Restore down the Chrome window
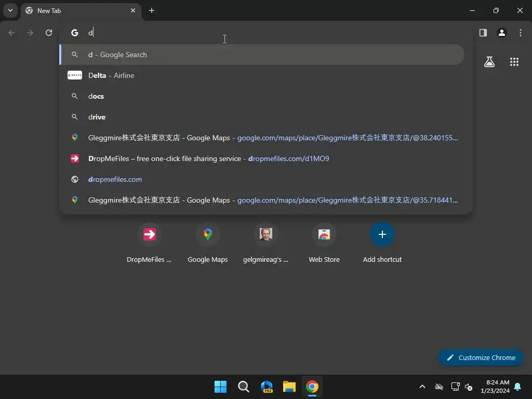The width and height of the screenshot is (532, 399). point(496,10)
